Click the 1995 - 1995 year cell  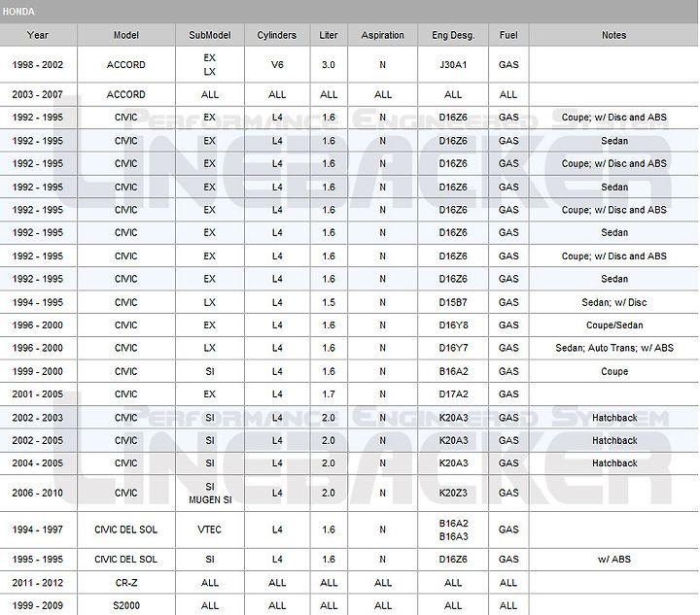(38, 560)
